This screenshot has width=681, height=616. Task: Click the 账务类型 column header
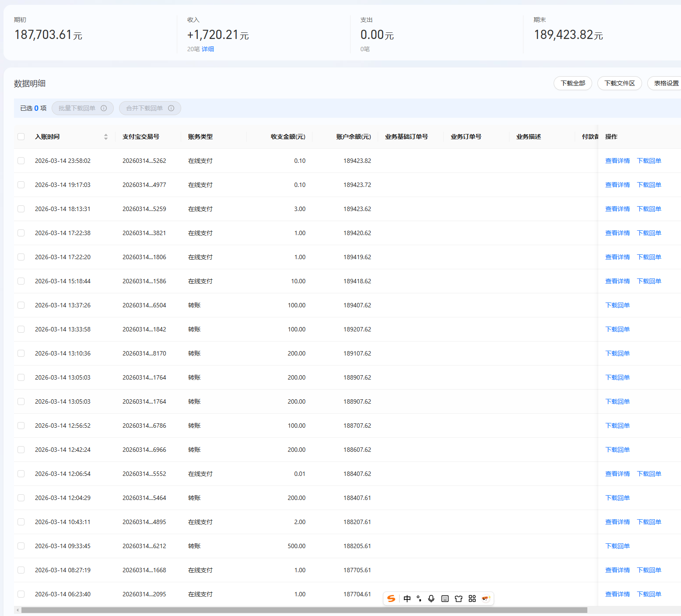pyautogui.click(x=200, y=137)
